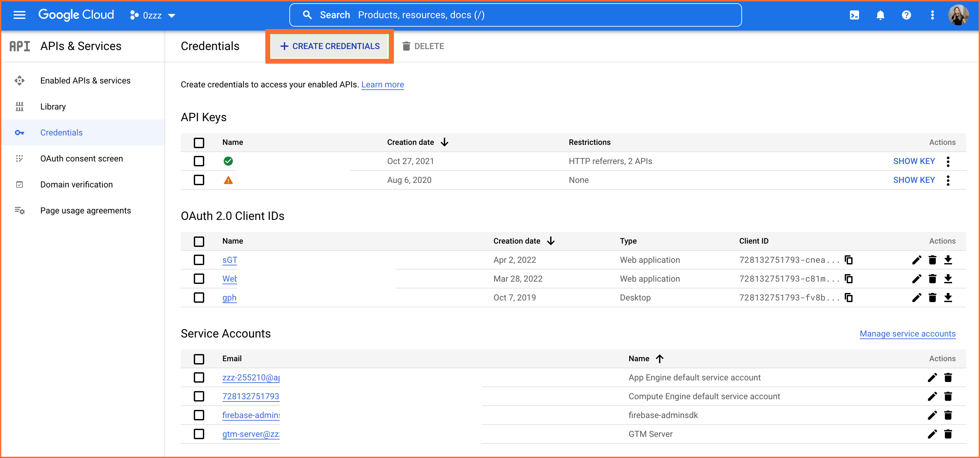Delete the GTM Server service account
The height and width of the screenshot is (458, 980).
(948, 434)
